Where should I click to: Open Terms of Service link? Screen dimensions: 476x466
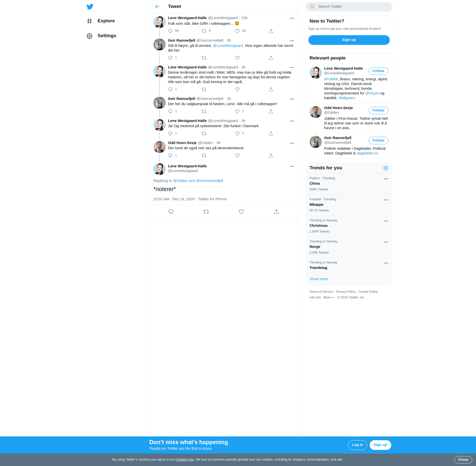(x=321, y=292)
